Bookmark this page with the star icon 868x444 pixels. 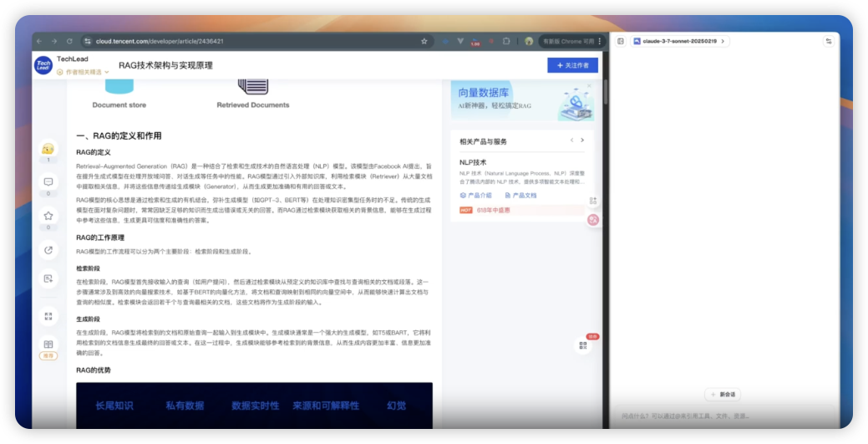424,41
